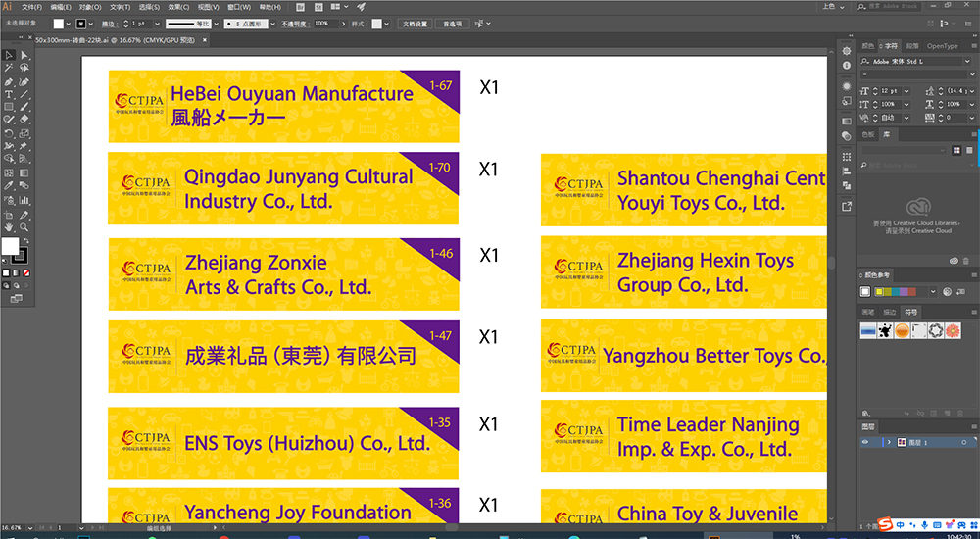Screen dimensions: 980x539
Task: Select the Direct Selection tool
Action: [x=24, y=55]
